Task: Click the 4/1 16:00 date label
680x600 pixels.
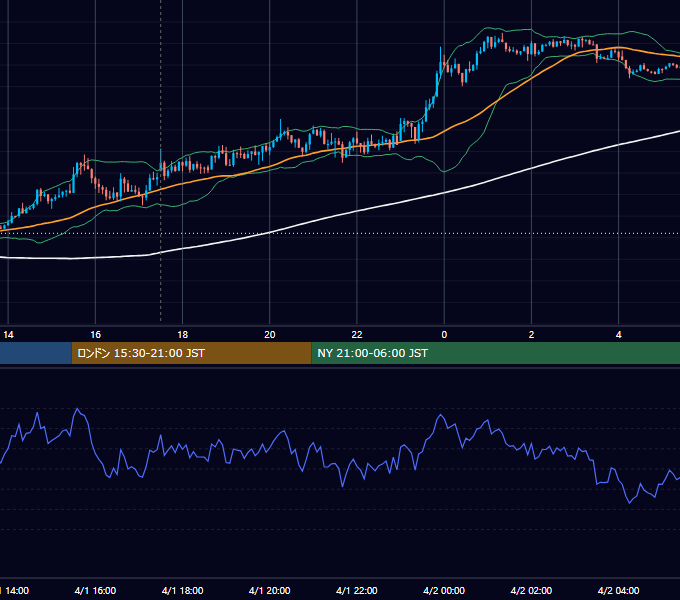Action: pyautogui.click(x=95, y=590)
